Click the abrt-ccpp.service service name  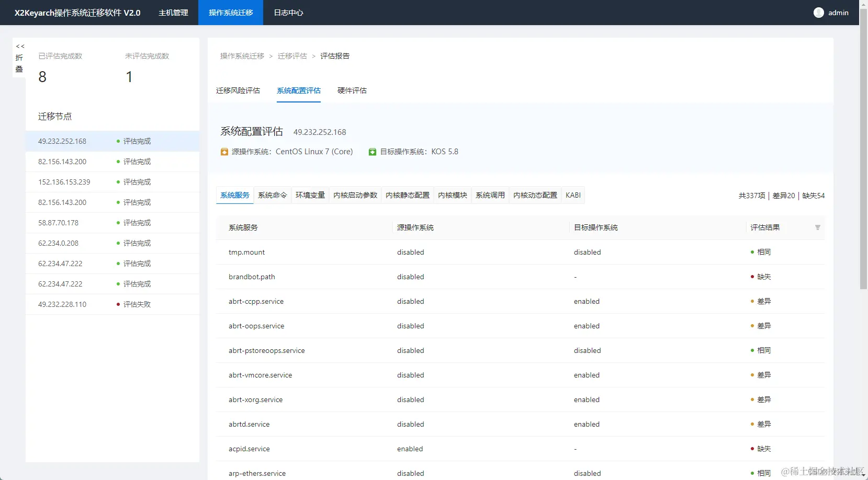click(x=256, y=301)
